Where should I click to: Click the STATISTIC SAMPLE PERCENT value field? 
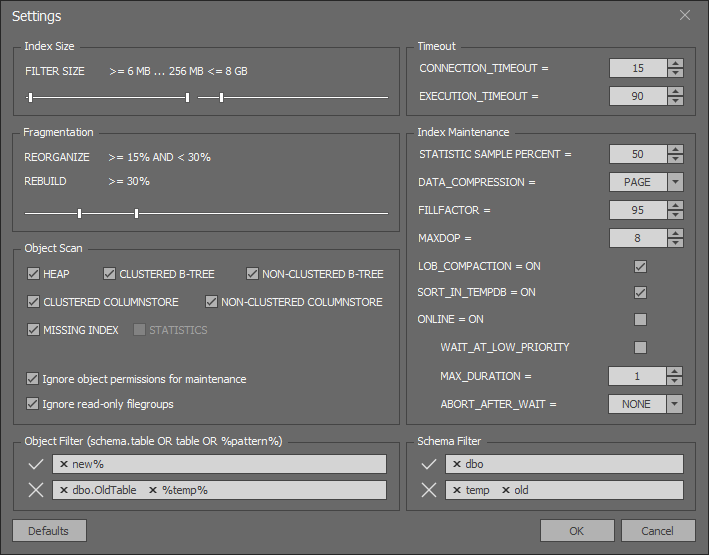click(638, 154)
